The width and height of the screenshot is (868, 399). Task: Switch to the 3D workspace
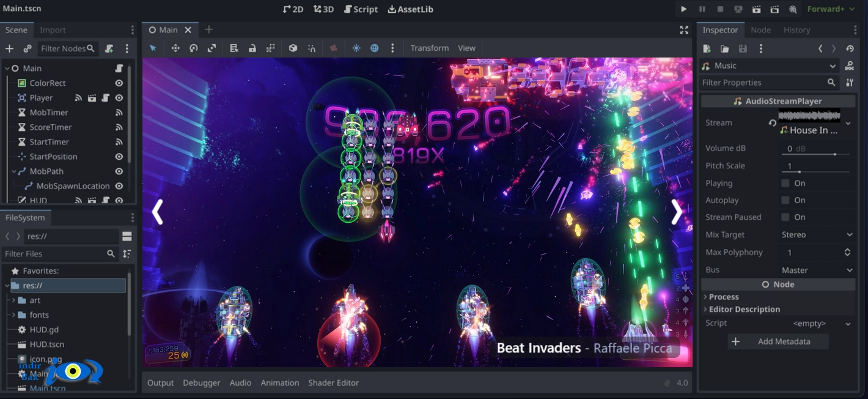[x=323, y=9]
